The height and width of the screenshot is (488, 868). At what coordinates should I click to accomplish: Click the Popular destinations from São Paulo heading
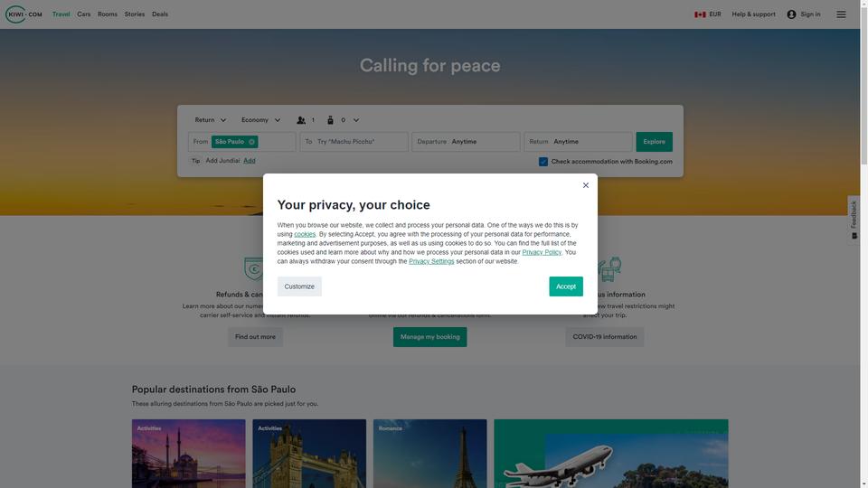pos(213,389)
